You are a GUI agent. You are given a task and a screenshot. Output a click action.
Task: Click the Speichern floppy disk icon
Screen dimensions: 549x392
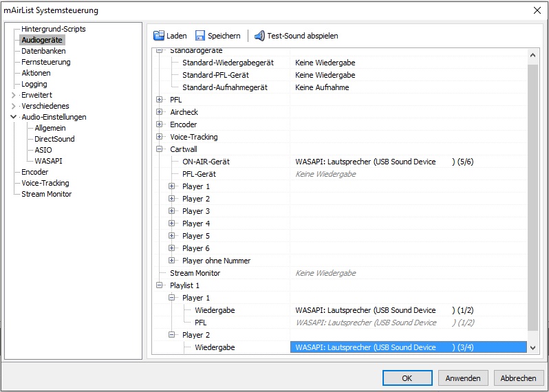[200, 36]
